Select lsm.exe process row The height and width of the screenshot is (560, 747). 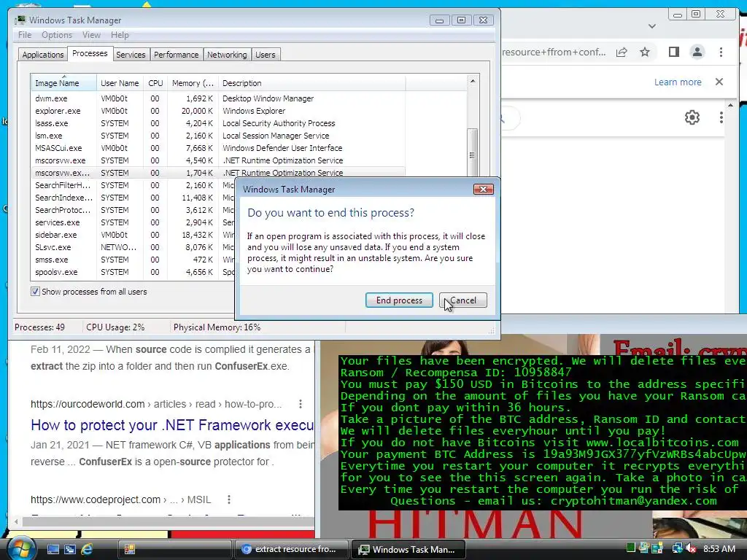pos(218,136)
